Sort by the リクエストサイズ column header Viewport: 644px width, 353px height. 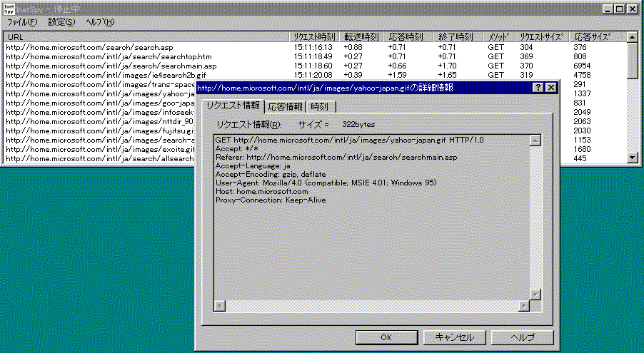click(542, 37)
